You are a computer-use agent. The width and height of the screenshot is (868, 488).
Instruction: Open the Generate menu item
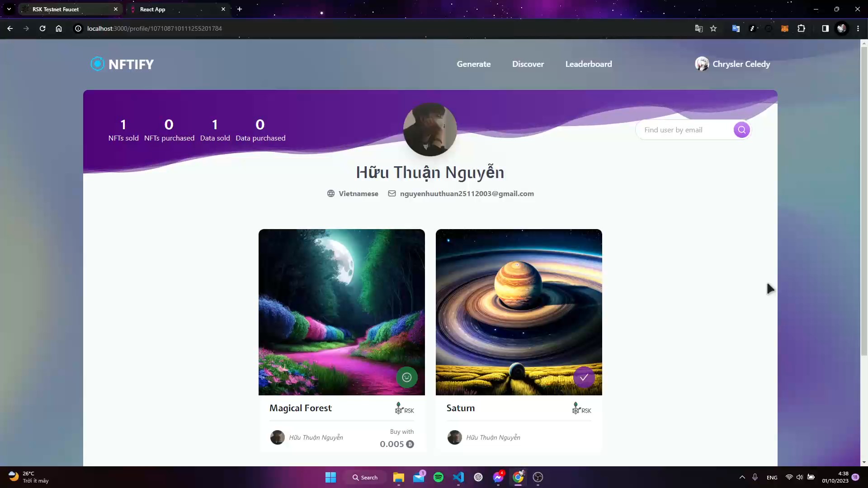(473, 64)
